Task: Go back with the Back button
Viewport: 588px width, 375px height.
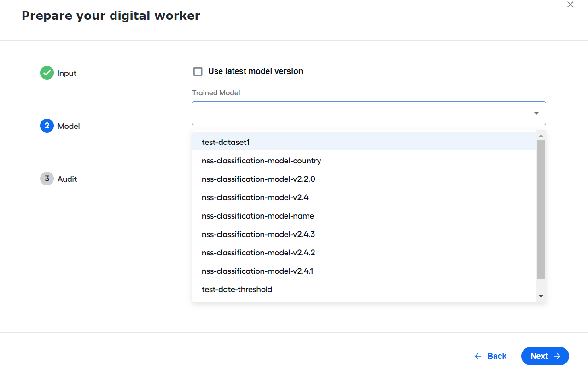Action: click(490, 356)
